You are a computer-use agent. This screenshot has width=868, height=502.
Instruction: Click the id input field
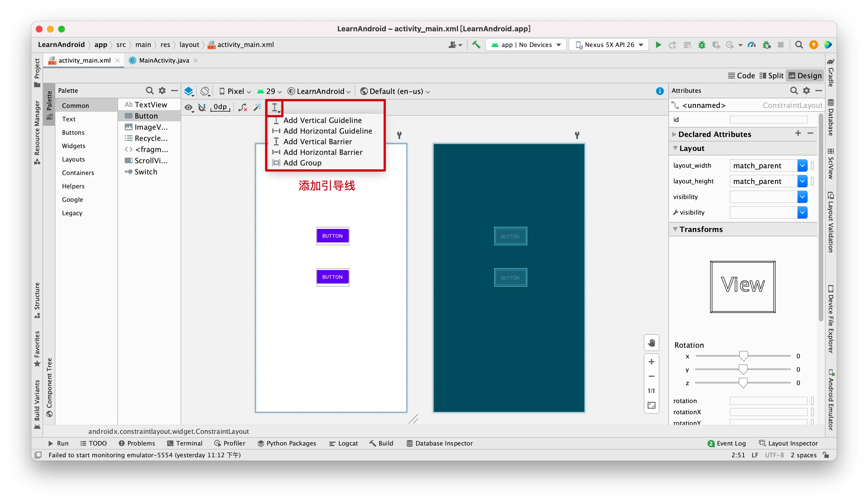pos(768,119)
